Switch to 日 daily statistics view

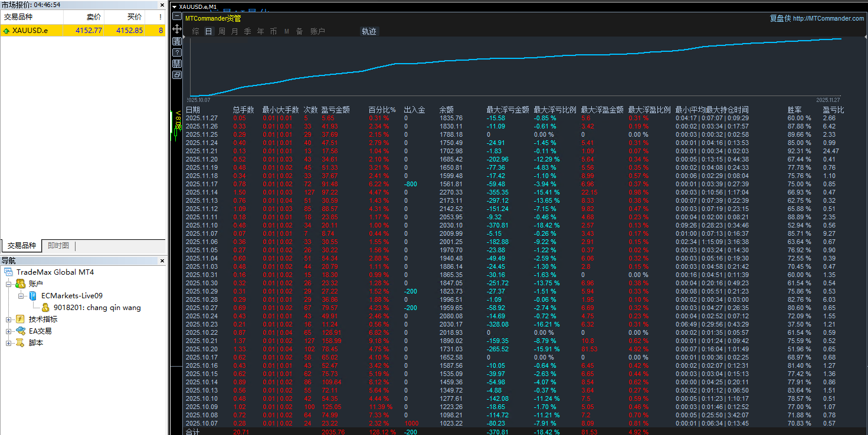pyautogui.click(x=208, y=32)
